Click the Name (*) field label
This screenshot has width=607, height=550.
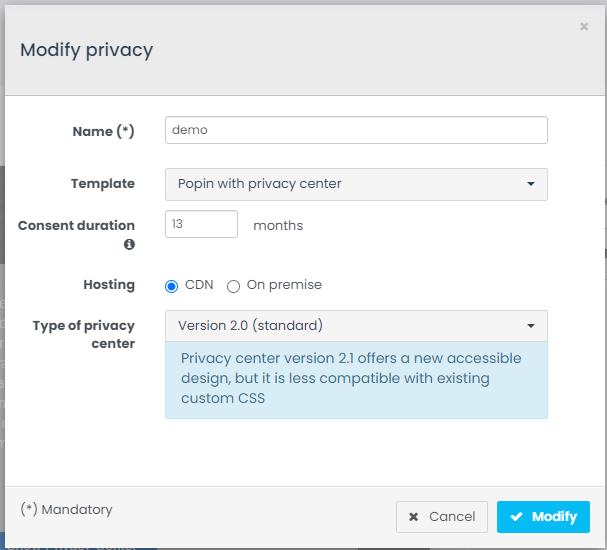pos(103,131)
